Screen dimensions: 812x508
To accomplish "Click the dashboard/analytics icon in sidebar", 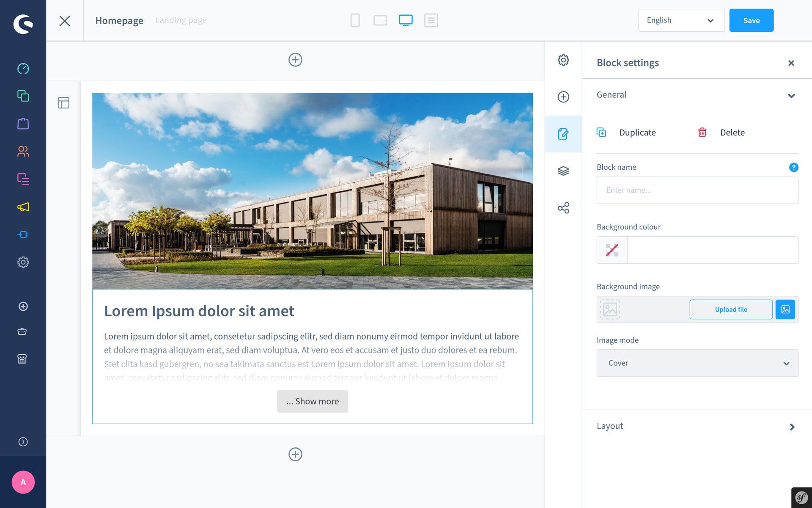I will [23, 69].
